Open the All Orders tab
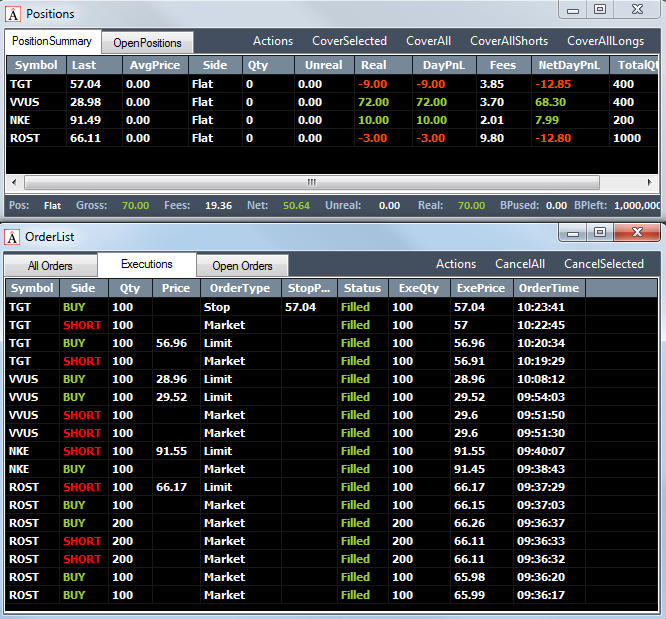 coord(50,266)
